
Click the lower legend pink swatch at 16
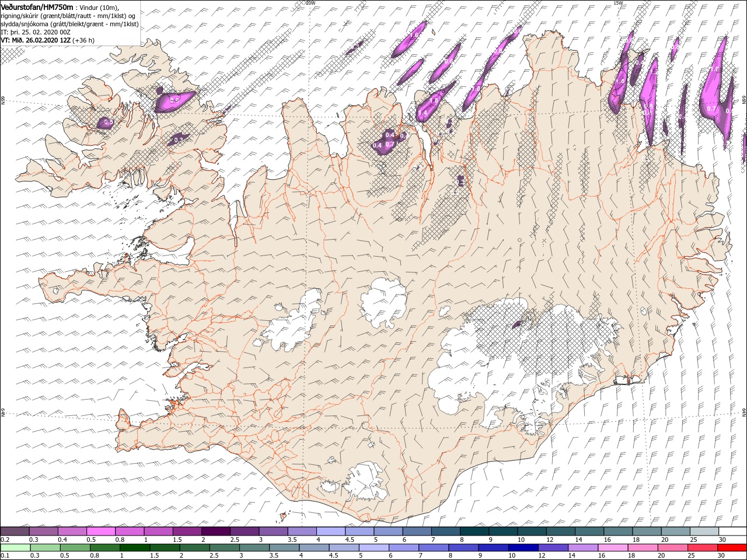612,548
